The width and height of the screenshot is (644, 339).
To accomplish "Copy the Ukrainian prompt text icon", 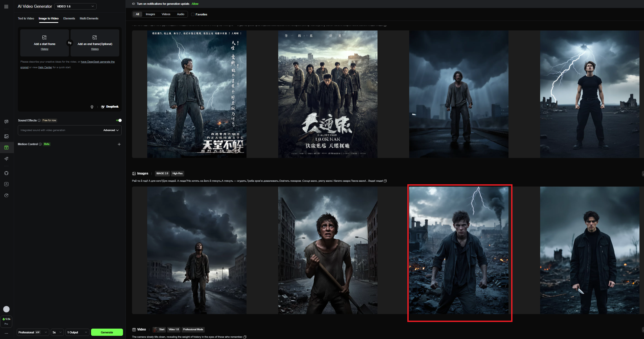I will (x=385, y=181).
